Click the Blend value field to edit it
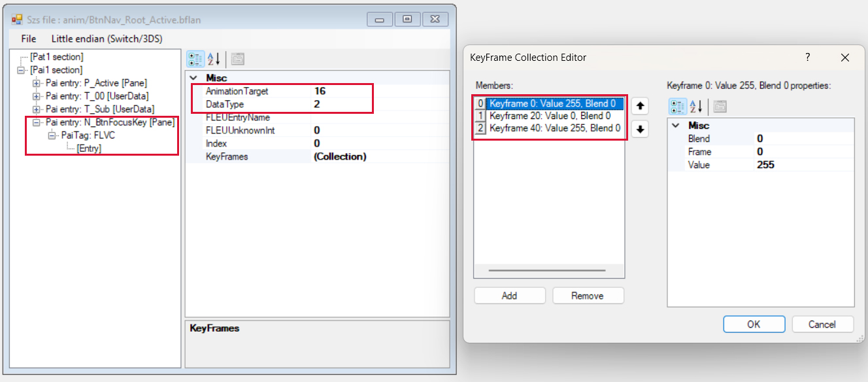Image resolution: width=868 pixels, height=382 pixels. pos(771,138)
